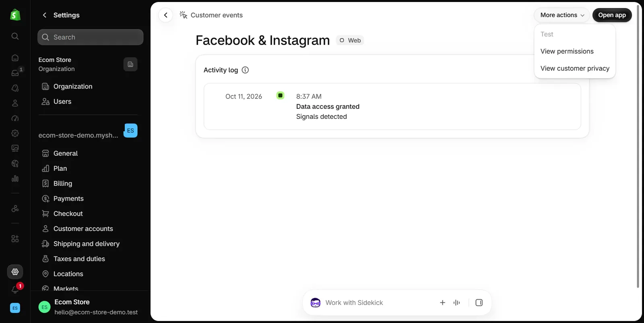Click the Sidekick avatar icon
644x323 pixels.
[316, 302]
